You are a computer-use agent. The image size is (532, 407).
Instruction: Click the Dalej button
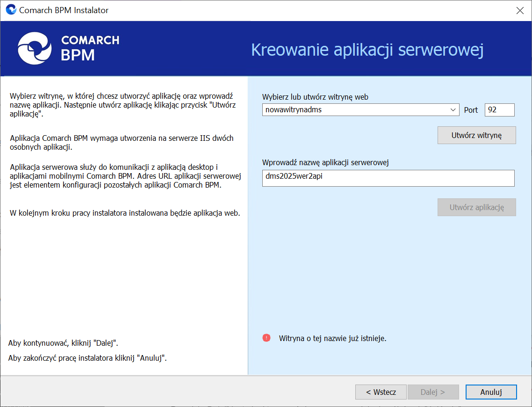(x=433, y=392)
